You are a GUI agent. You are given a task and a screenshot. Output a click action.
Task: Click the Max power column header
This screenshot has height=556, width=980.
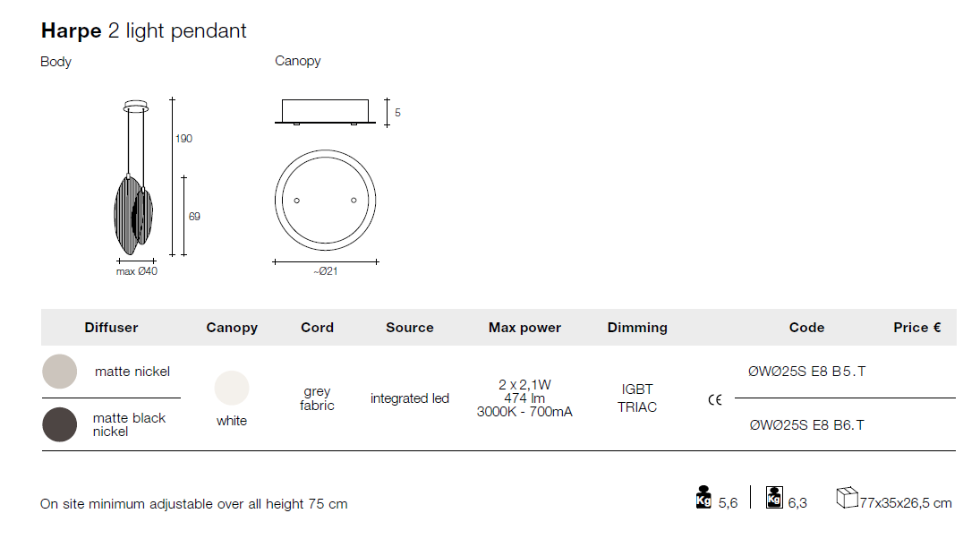(524, 328)
